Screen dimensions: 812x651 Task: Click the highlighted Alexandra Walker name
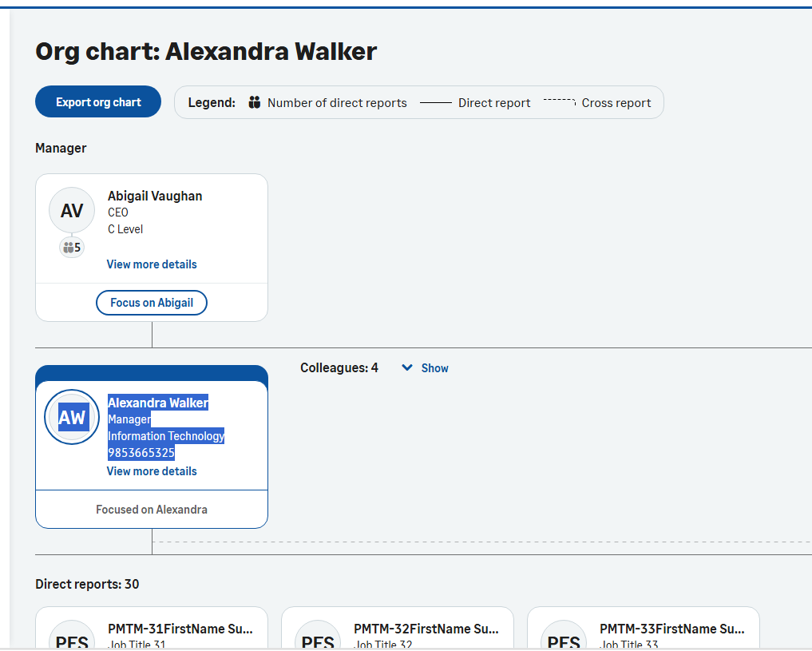click(158, 403)
